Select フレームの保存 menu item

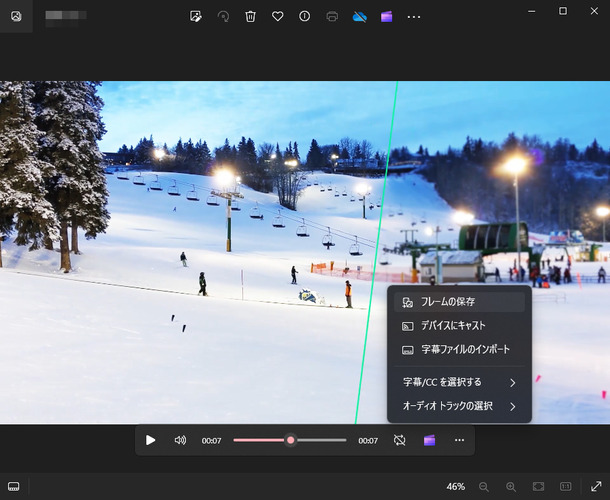[x=459, y=302]
